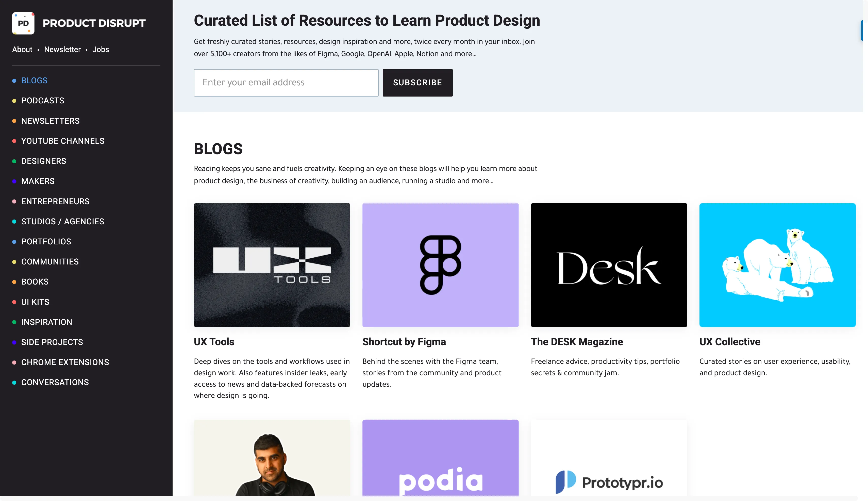Navigate to the UI Kits category
The height and width of the screenshot is (501, 868).
[35, 302]
